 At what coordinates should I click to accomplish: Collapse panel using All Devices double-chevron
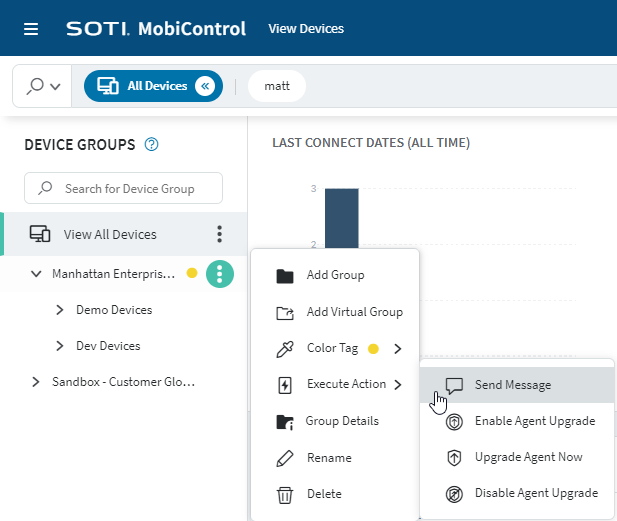(x=205, y=86)
